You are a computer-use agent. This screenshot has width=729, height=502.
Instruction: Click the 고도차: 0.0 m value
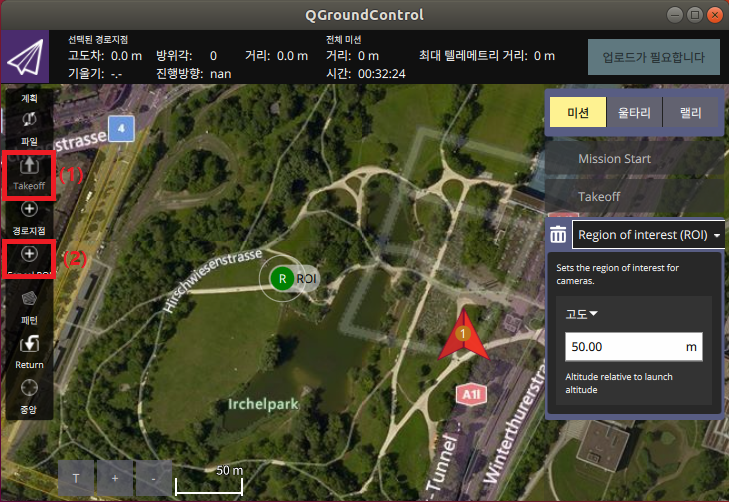[x=105, y=56]
